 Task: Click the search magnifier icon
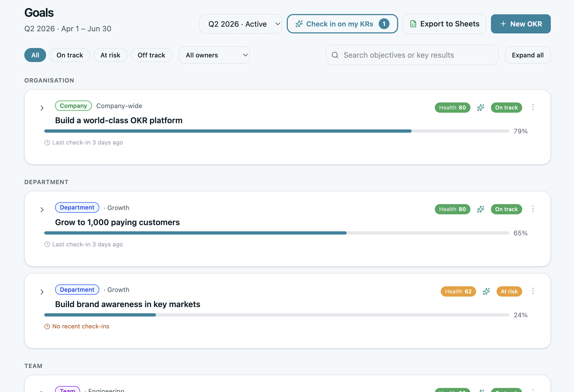coord(335,55)
